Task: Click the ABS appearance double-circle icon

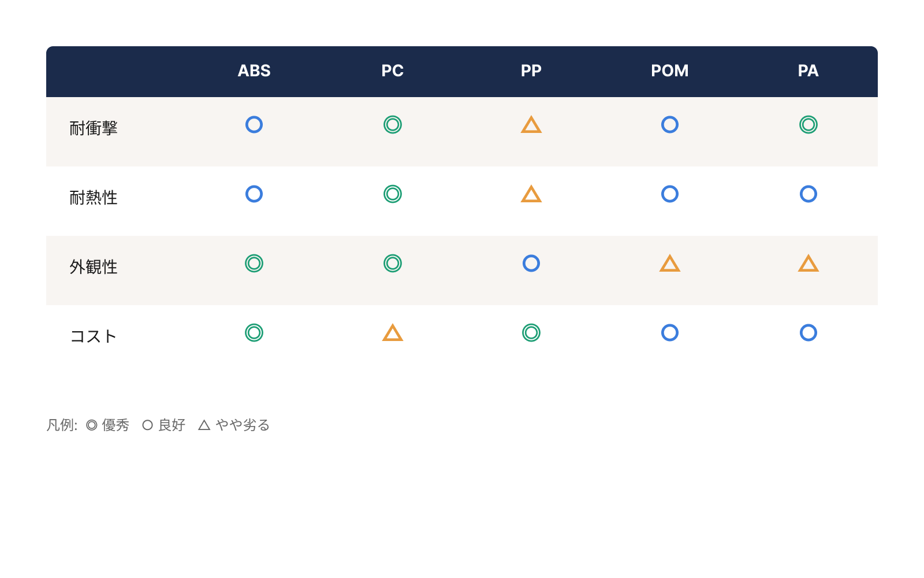Action: (254, 264)
